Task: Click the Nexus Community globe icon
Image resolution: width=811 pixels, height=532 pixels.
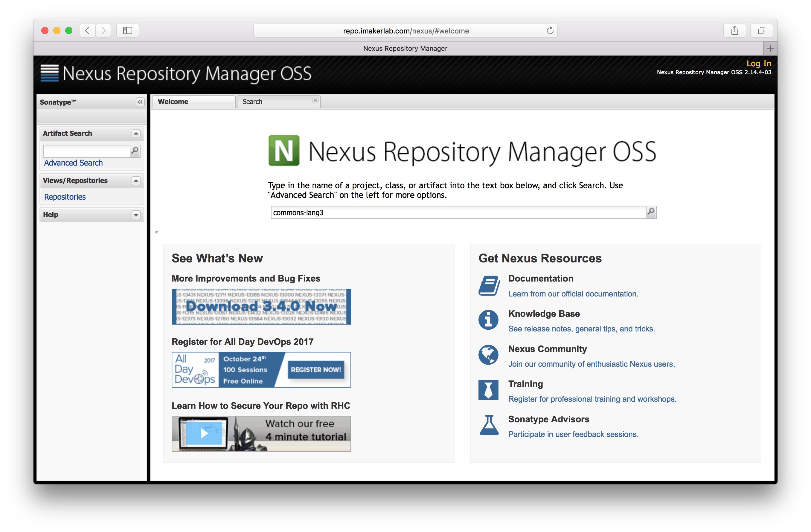Action: click(488, 355)
